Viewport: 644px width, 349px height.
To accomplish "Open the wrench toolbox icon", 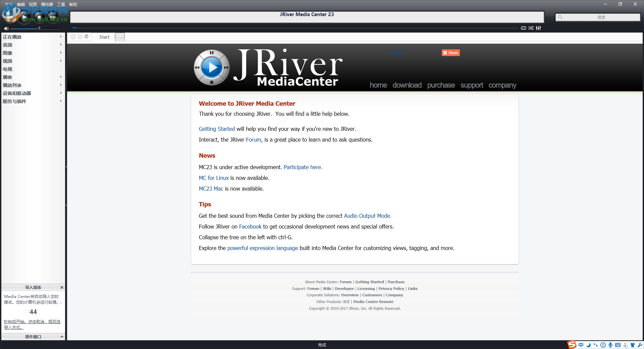I will [640, 345].
